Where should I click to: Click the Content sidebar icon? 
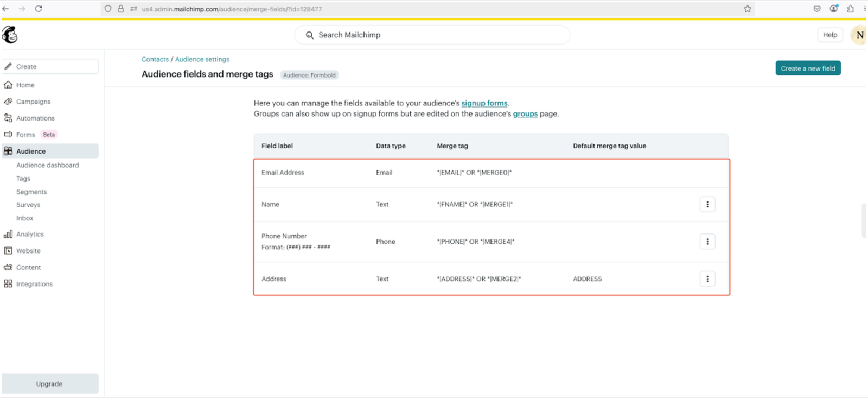pos(8,267)
